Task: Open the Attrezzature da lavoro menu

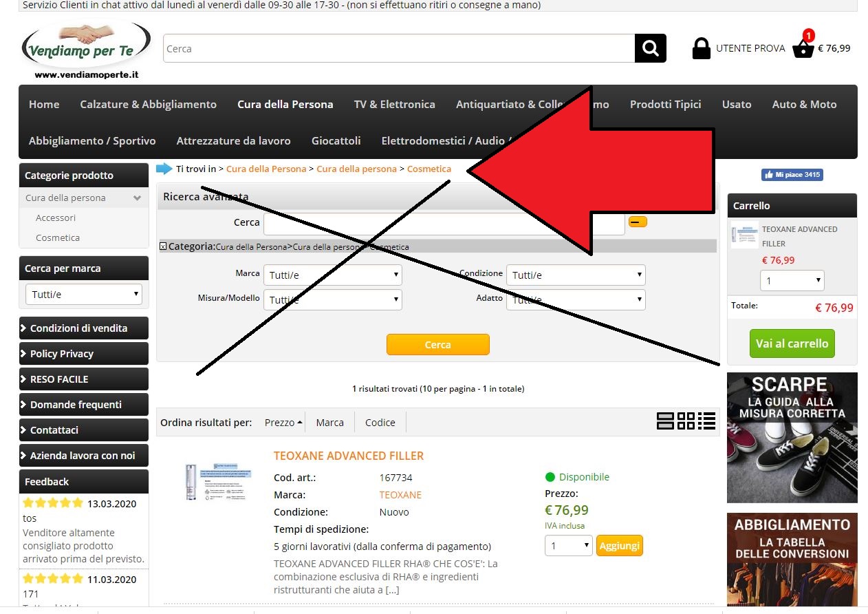Action: click(233, 140)
